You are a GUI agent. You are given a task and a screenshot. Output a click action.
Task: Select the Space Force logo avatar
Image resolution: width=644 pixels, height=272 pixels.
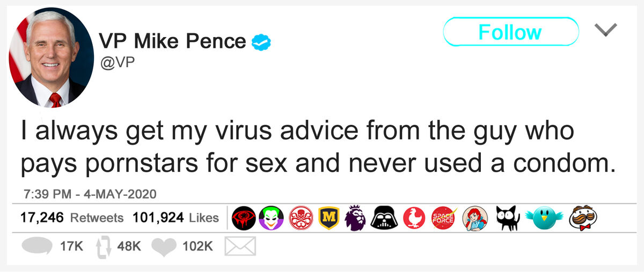(443, 217)
